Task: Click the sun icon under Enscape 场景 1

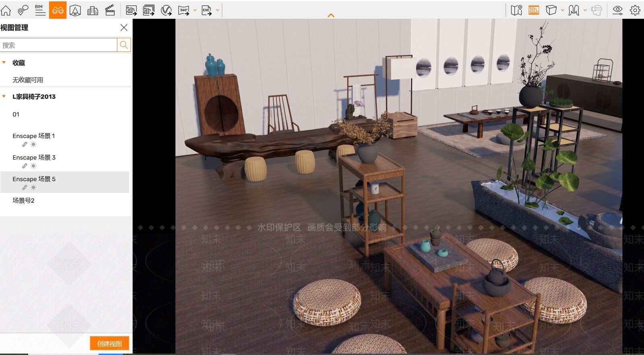Action: 33,144
